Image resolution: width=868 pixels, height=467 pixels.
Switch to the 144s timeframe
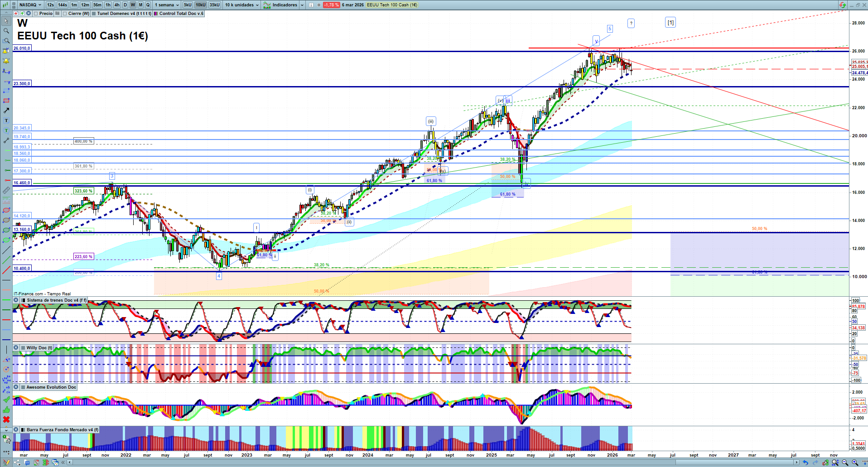coord(63,5)
